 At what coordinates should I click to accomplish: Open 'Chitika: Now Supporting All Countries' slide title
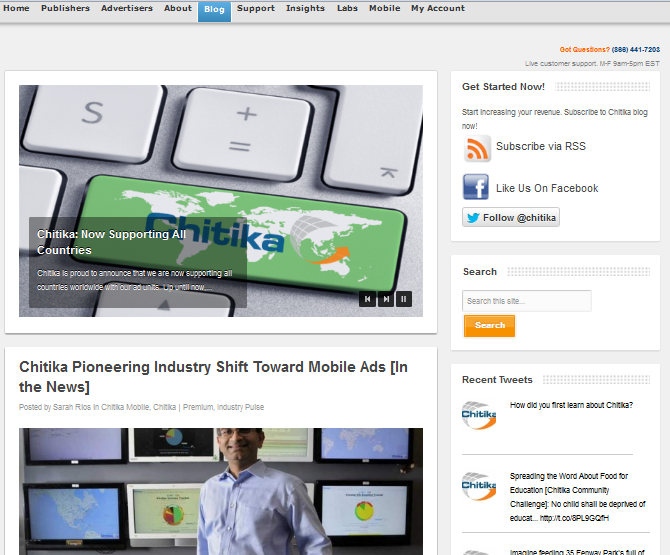(111, 242)
